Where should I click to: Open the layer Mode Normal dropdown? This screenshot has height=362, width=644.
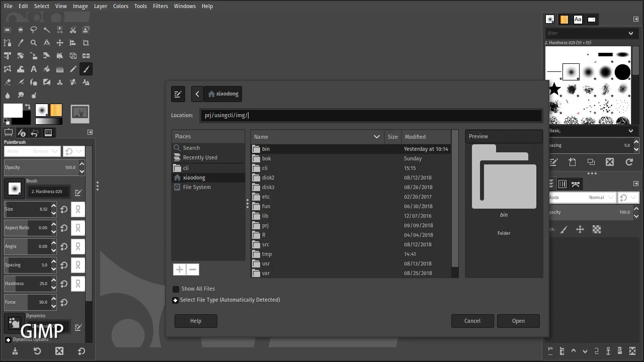coord(582,198)
